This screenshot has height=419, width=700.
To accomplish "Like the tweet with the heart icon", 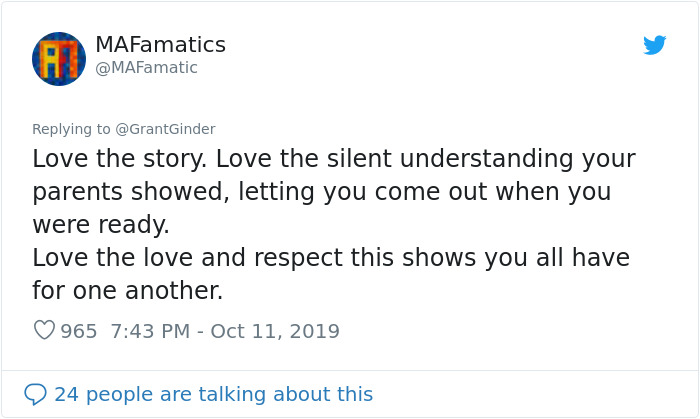I will coord(44,331).
